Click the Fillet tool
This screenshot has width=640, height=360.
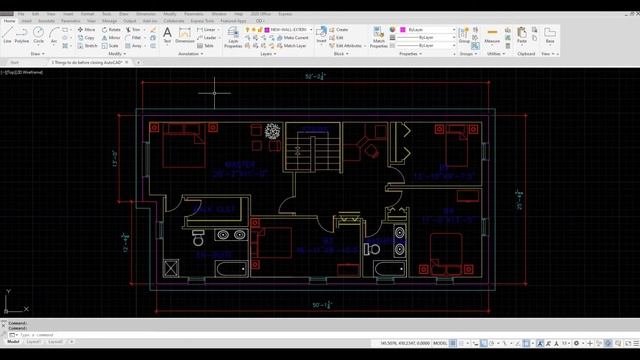(x=133, y=38)
